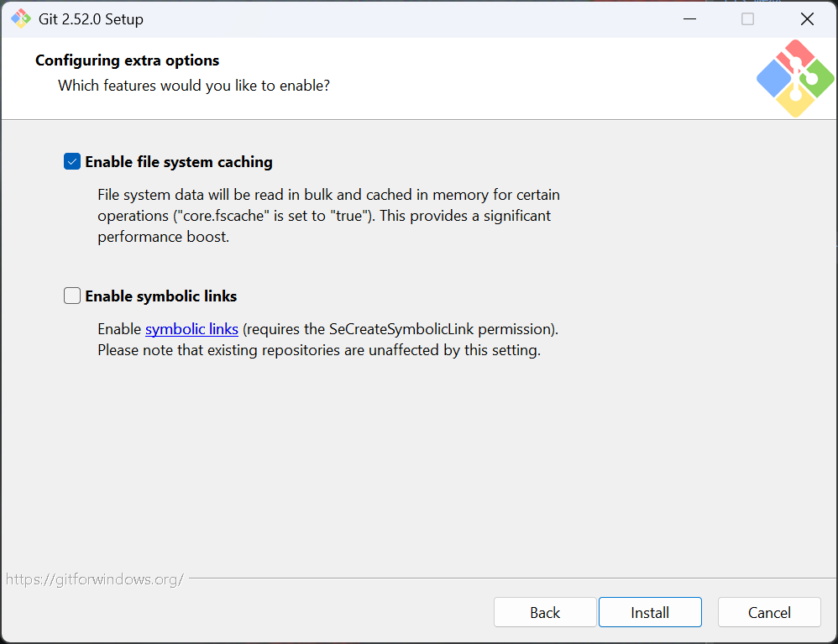Click the 'Enable file system caching' label
This screenshot has width=838, height=644.
[179, 162]
